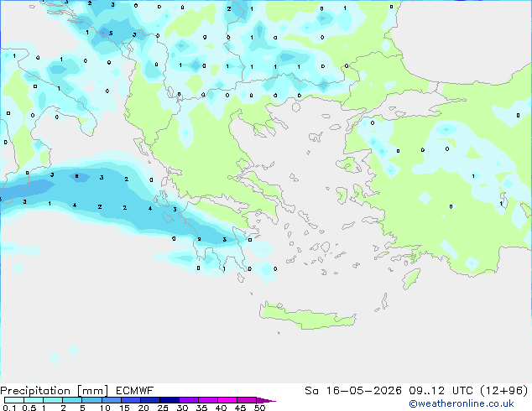The width and height of the screenshot is (532, 411).
Task: Click the 25–30 mm navy legend box
Action: click(170, 400)
